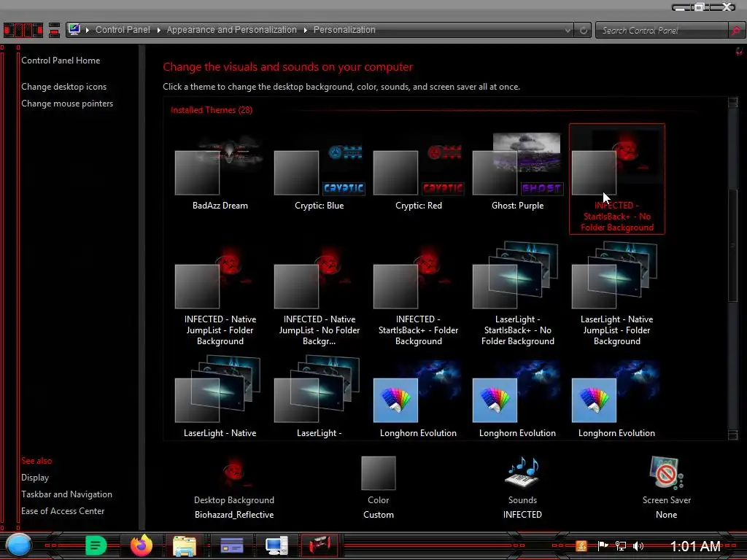This screenshot has height=560, width=747.
Task: Apply the Cryptic: Blue theme
Action: (x=319, y=172)
